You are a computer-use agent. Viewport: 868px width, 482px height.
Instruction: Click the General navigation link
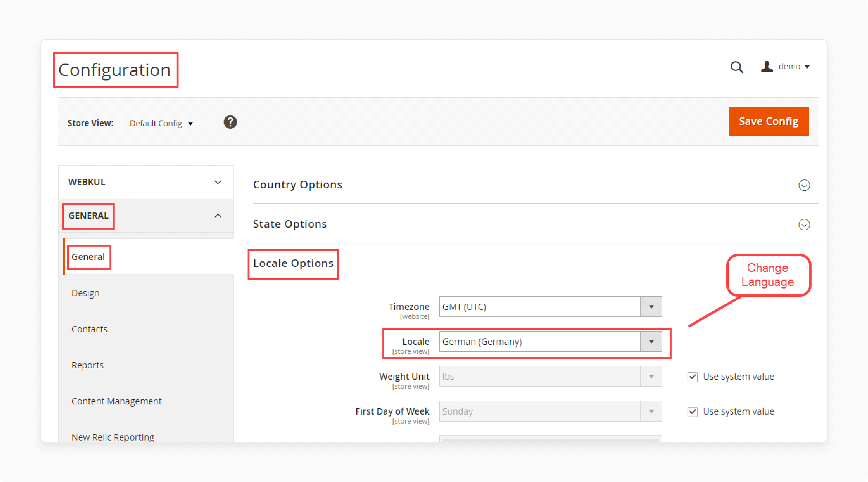pos(88,257)
